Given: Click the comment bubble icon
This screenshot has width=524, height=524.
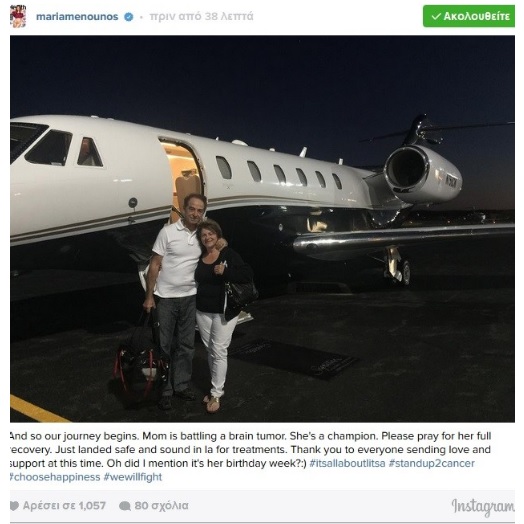Looking at the screenshot, I should click(x=125, y=506).
